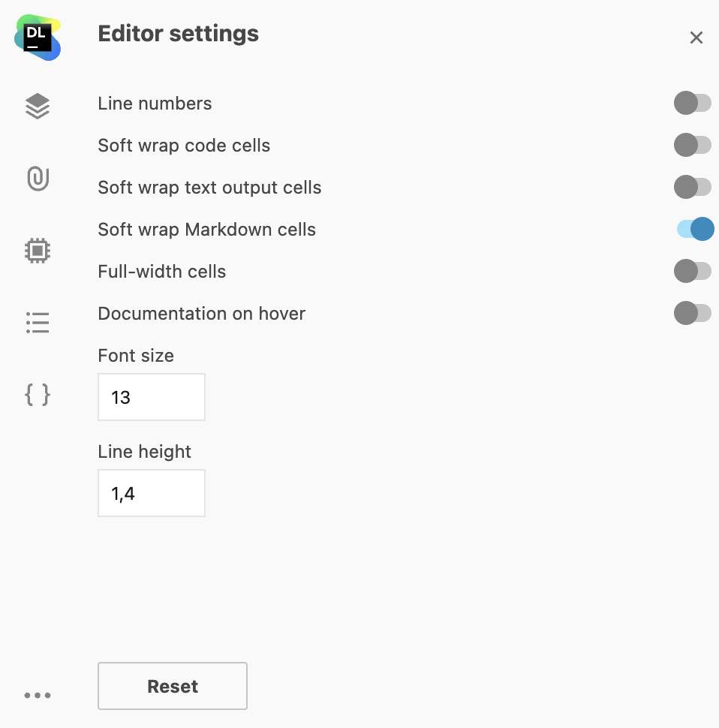Click inside the Font size input field
Screen dimensions: 719x728
tap(150, 397)
